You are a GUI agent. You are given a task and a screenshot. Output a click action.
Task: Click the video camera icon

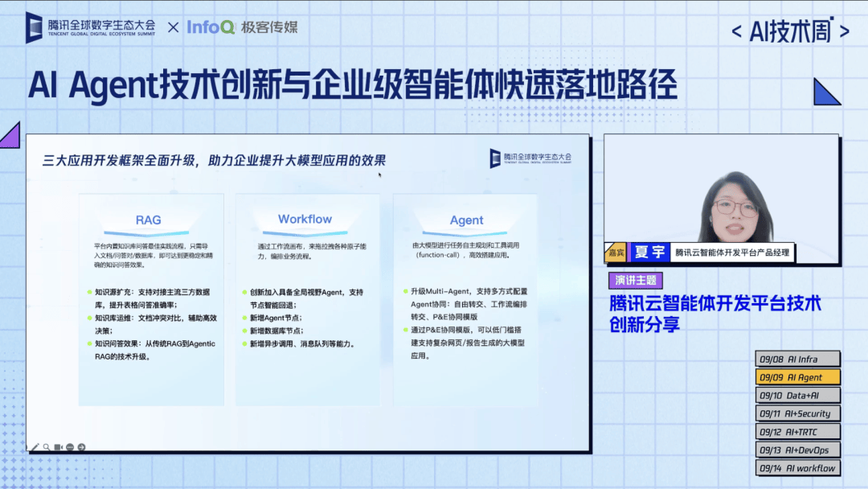point(59,447)
